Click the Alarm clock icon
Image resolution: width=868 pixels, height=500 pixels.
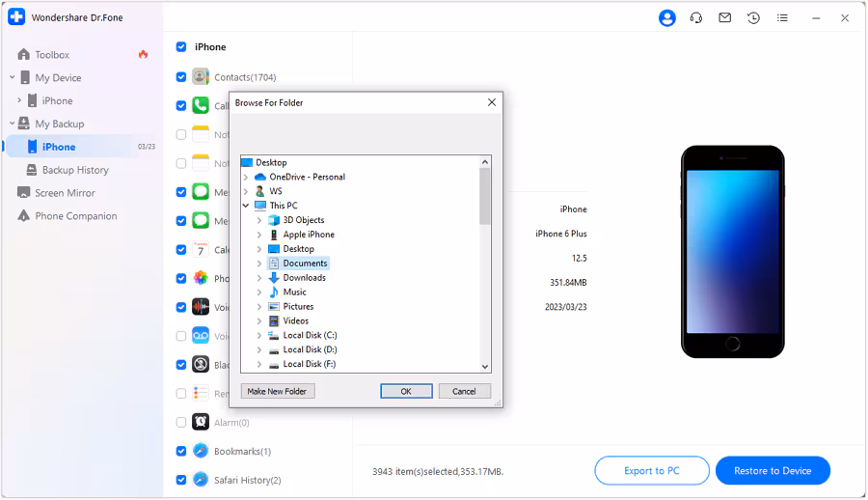[201, 423]
